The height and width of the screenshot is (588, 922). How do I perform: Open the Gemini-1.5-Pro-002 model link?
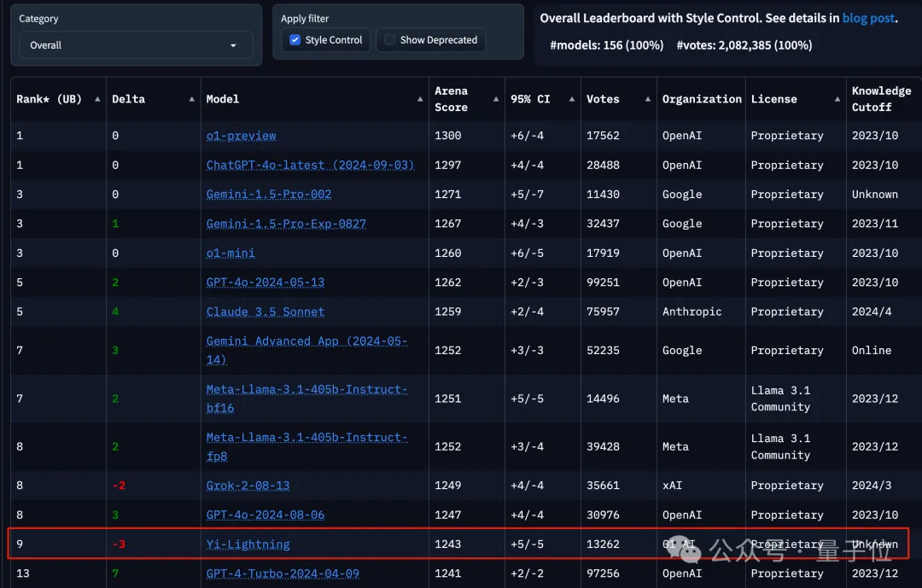[269, 195]
